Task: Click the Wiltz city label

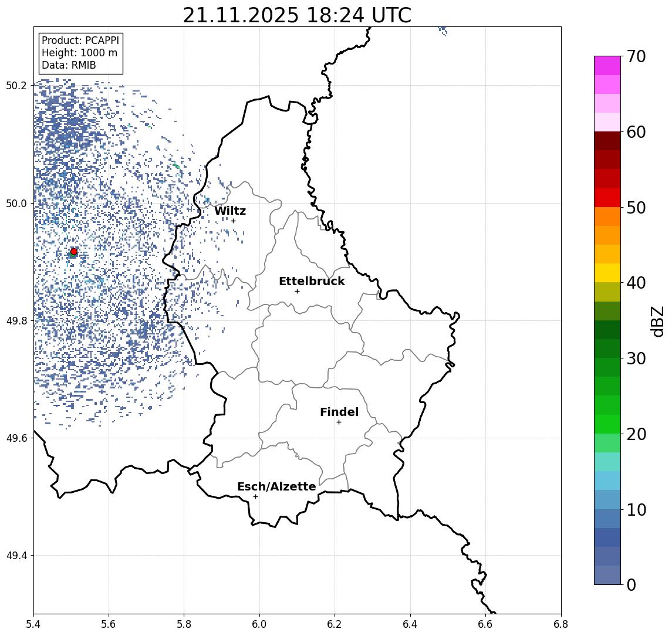Action: [x=230, y=211]
